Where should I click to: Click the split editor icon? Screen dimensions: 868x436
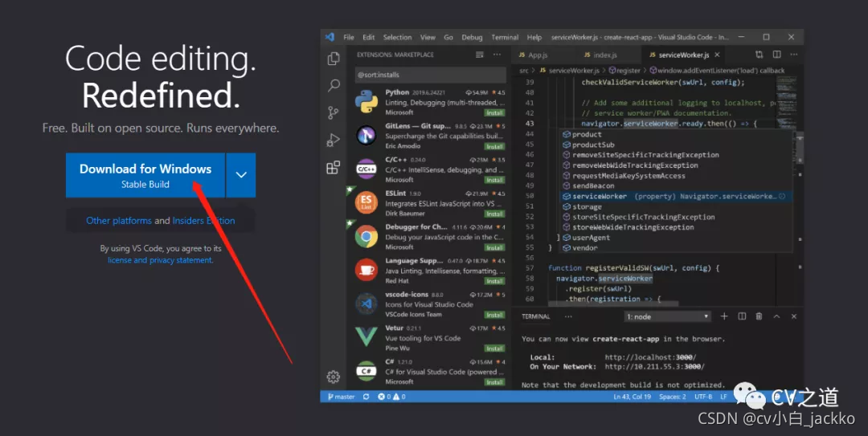coord(776,55)
